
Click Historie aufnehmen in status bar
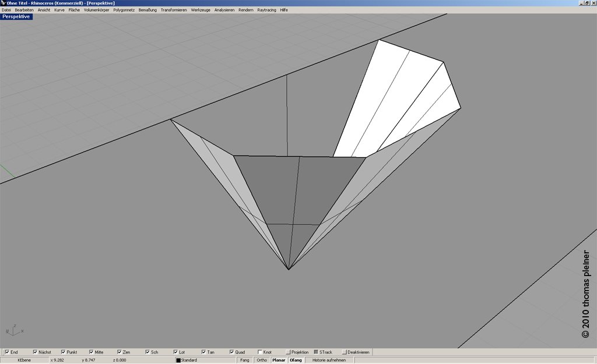329,361
